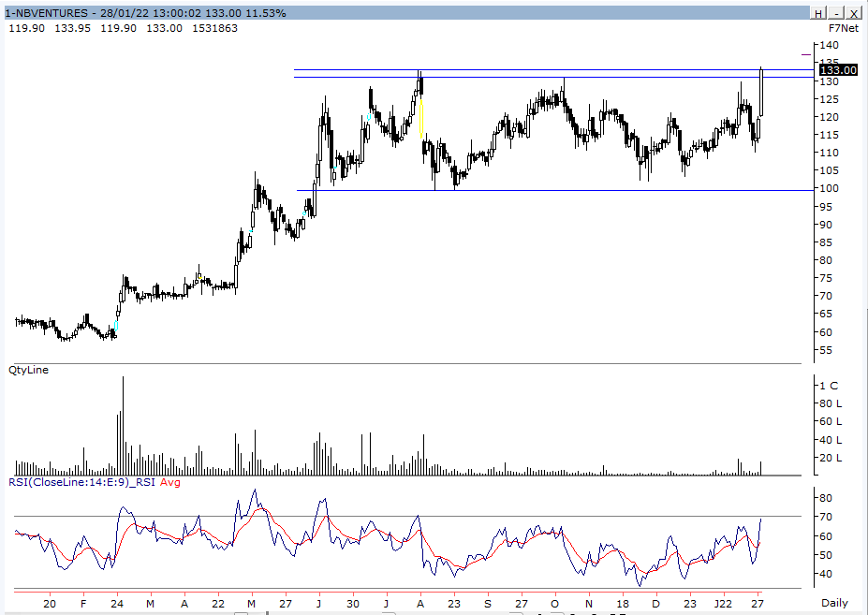Click the 80 L volume axis label
This screenshot has height=615, width=868.
pyautogui.click(x=831, y=403)
